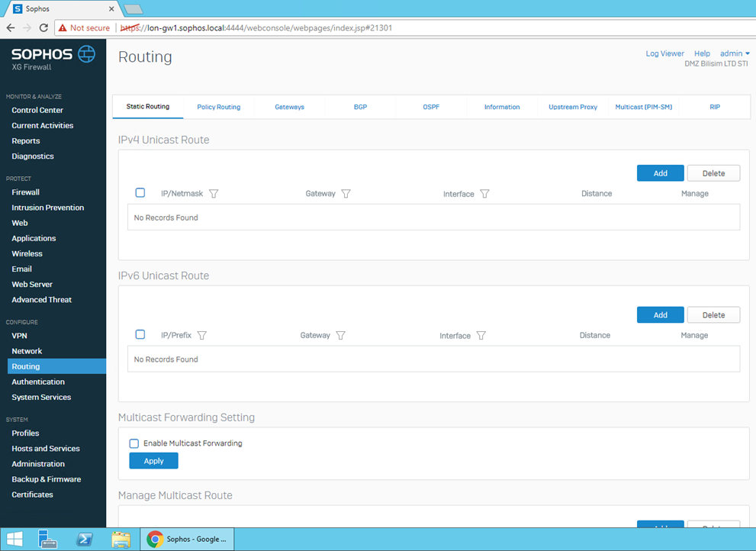Open the Log Viewer link
The height and width of the screenshot is (551, 756).
click(x=664, y=53)
